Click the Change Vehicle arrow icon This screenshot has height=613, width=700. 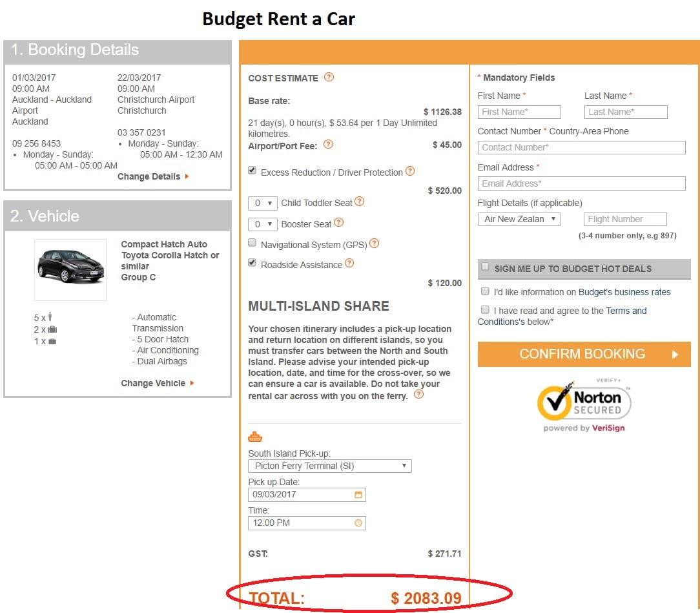point(192,383)
